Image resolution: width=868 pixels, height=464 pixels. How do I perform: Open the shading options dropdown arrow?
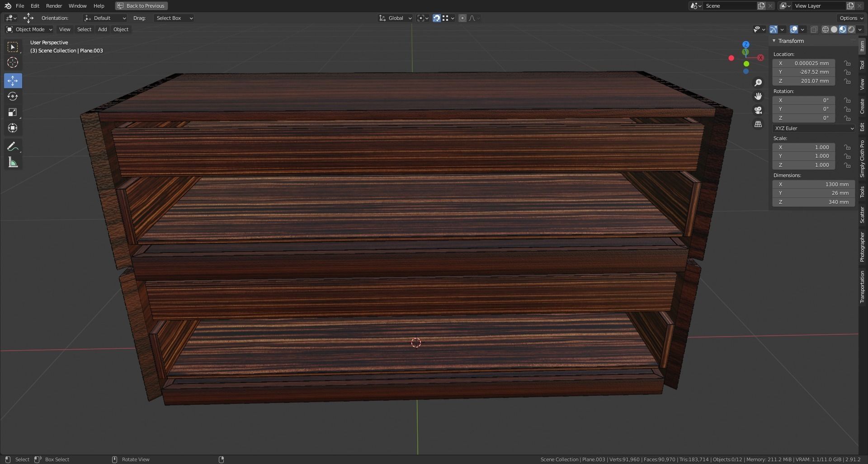[x=860, y=29]
